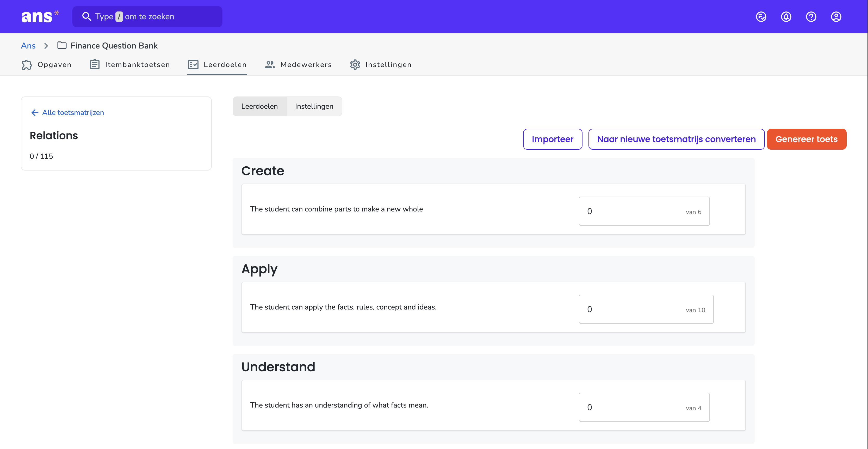Viewport: 868px width, 449px height.
Task: Click the folder icon beside Finance Question Bank
Action: tap(62, 45)
